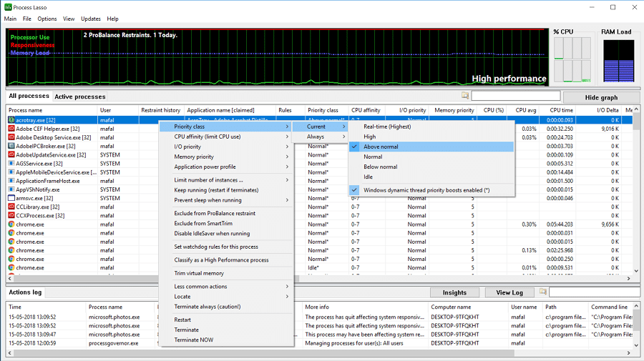The image size is (644, 361).
Task: Click the acrotray.exe process icon
Action: 11,120
